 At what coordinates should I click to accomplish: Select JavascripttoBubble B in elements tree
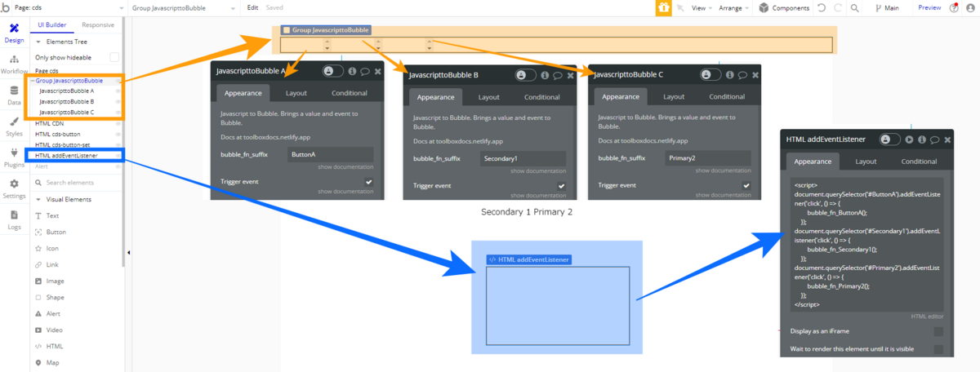[x=67, y=102]
